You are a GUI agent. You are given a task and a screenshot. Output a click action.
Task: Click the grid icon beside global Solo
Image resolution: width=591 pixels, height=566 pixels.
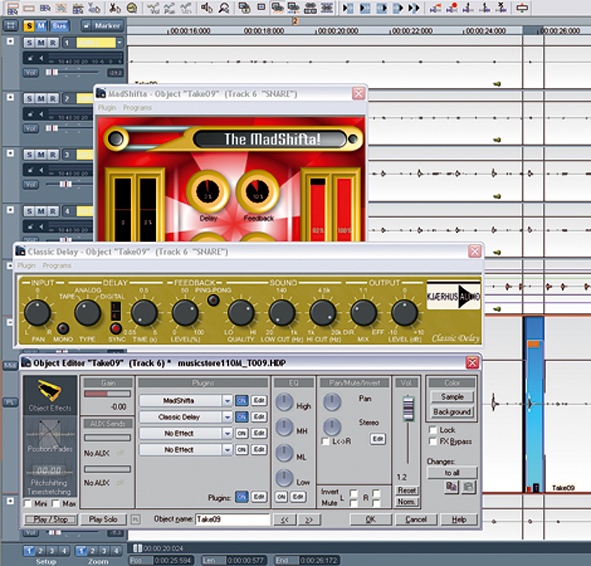pyautogui.click(x=11, y=26)
